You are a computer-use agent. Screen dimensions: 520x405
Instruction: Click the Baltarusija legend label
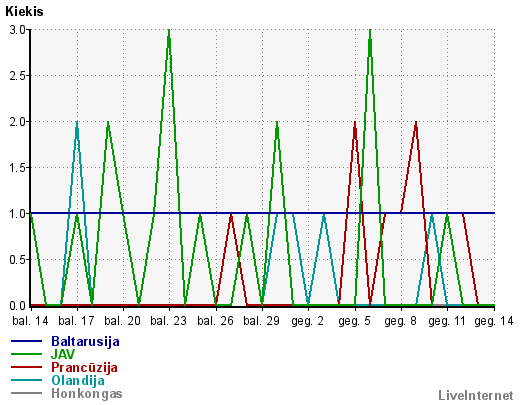[85, 341]
